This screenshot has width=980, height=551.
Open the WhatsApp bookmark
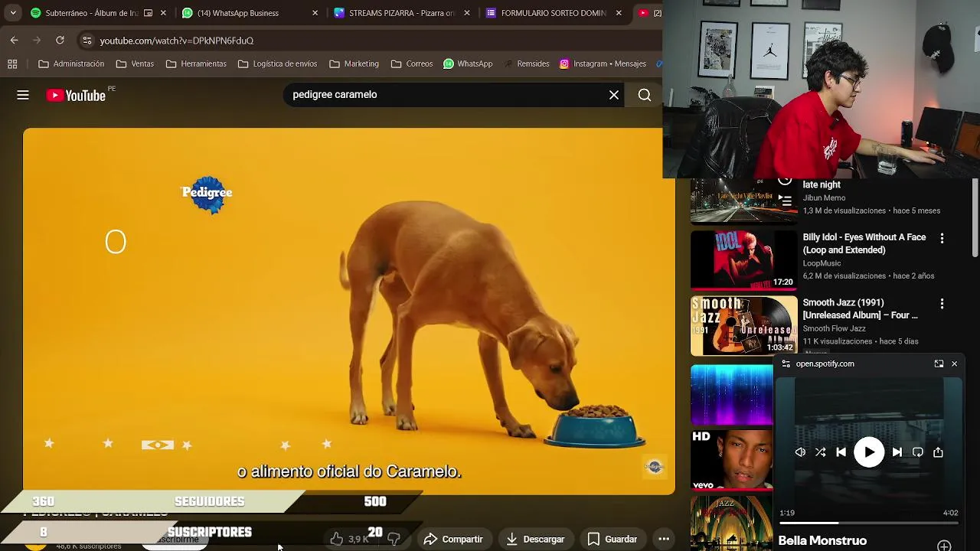click(x=468, y=64)
